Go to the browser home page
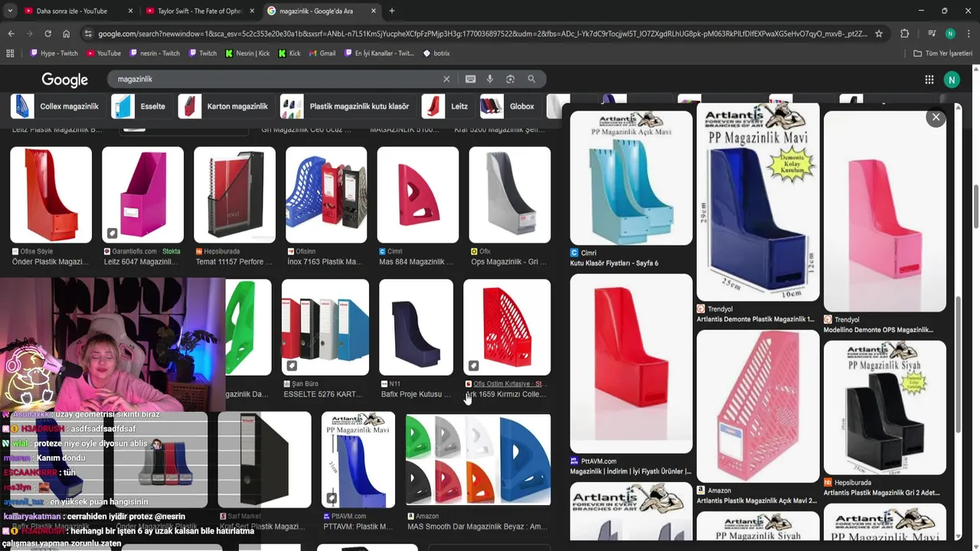980x551 pixels. coord(66,34)
